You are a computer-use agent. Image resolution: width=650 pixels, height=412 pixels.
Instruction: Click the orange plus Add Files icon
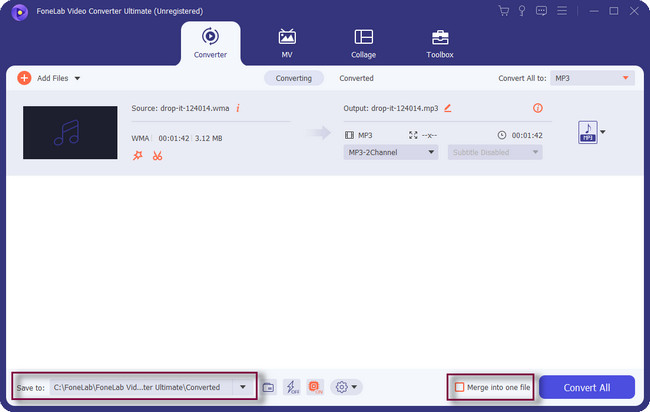click(x=24, y=78)
